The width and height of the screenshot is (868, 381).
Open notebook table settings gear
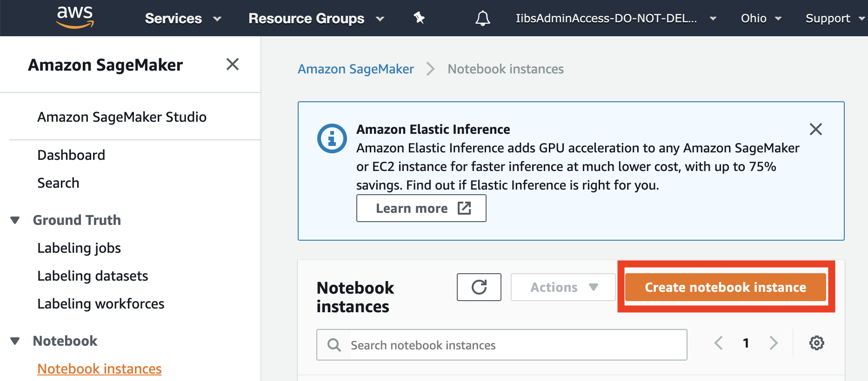[x=816, y=343]
